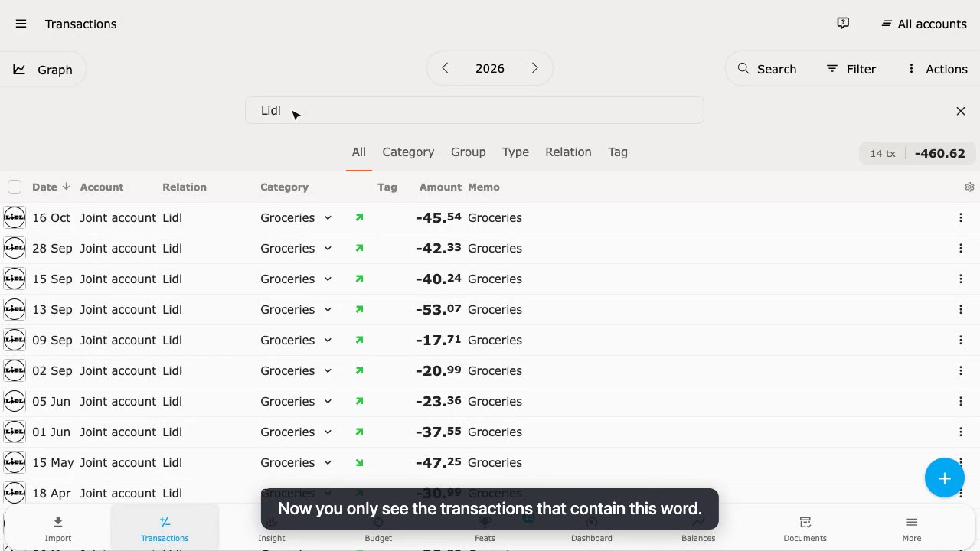Click green up arrow on 16 Oct row
The height and width of the screenshot is (551, 980).
[359, 217]
